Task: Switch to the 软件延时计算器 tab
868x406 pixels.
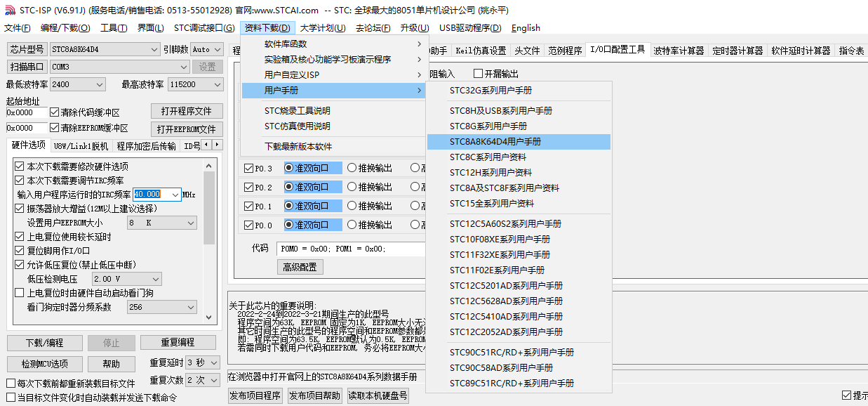Action: [801, 51]
